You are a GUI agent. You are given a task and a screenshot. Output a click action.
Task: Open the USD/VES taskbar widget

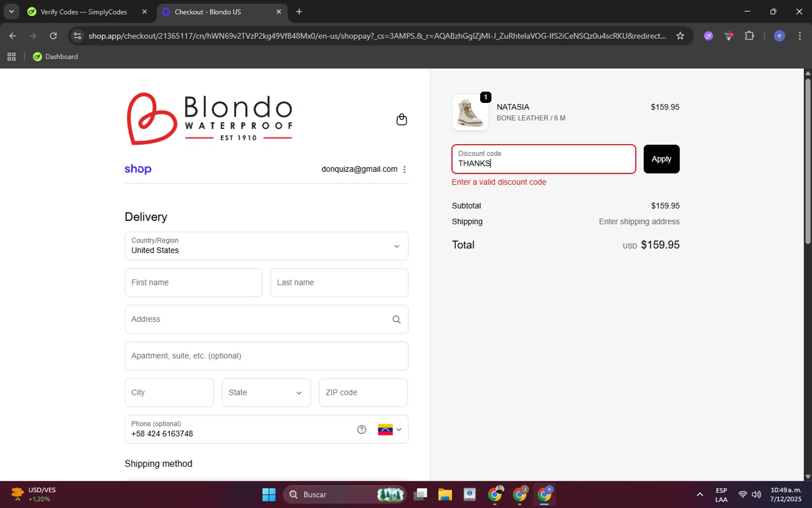point(34,494)
